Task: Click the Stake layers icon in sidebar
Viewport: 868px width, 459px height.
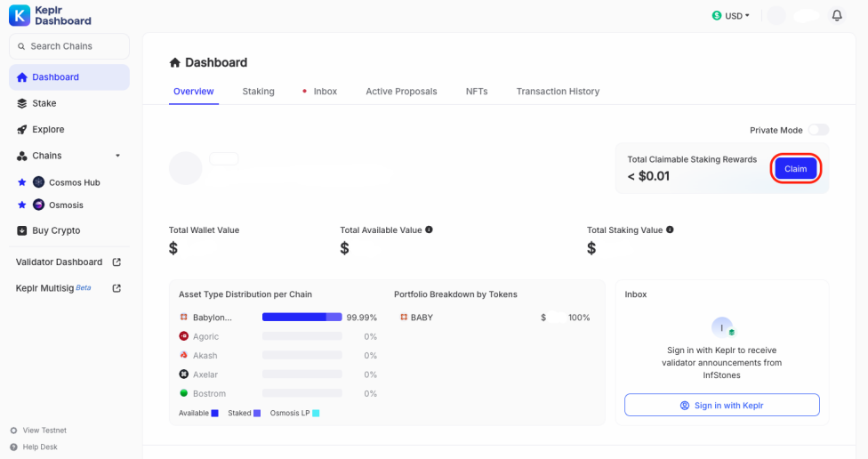Action: [x=21, y=103]
